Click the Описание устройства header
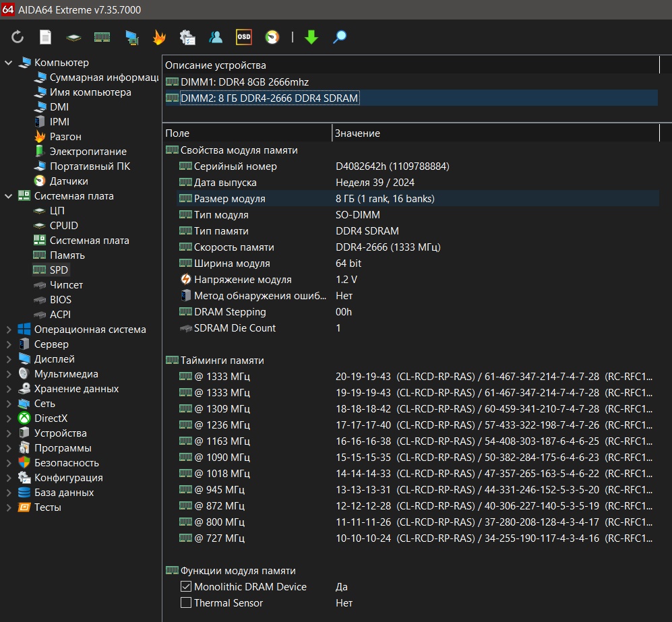 click(411, 65)
